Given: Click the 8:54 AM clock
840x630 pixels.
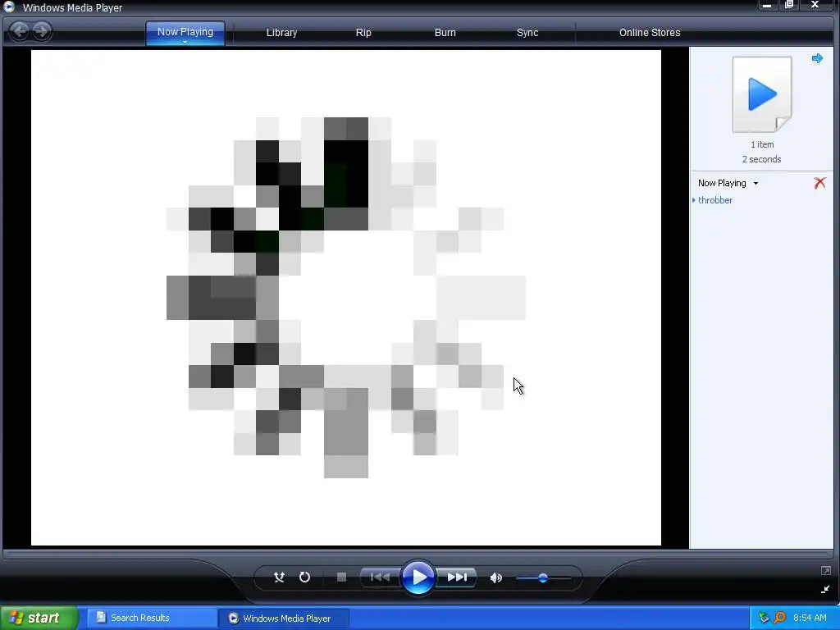Looking at the screenshot, I should point(810,619).
